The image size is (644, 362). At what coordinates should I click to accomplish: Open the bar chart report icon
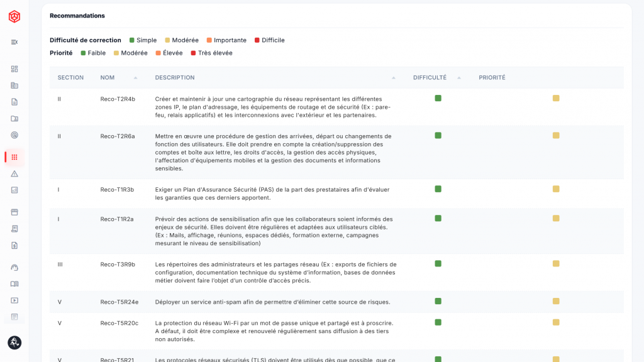14,190
